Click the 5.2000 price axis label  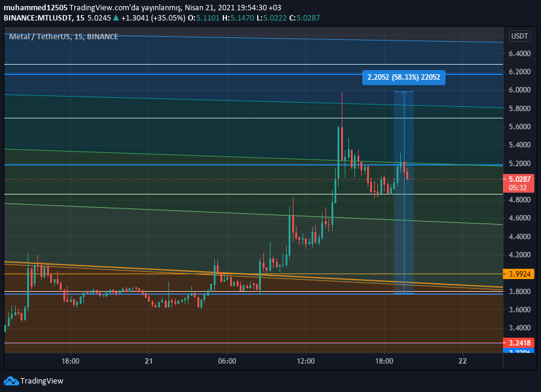pyautogui.click(x=519, y=163)
